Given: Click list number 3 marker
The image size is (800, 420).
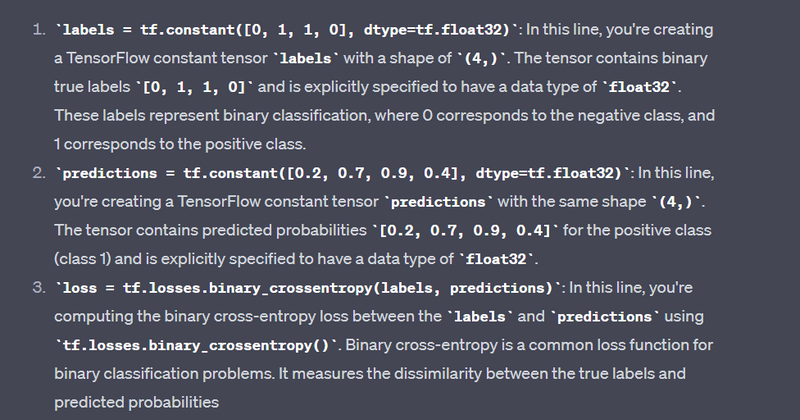Looking at the screenshot, I should 38,288.
